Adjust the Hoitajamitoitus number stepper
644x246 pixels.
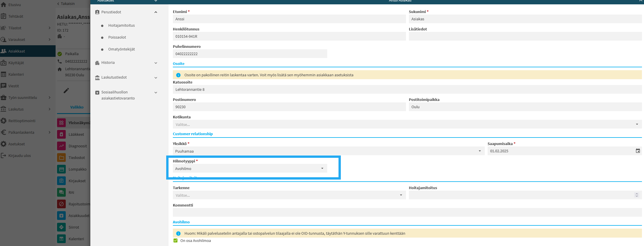point(636,195)
